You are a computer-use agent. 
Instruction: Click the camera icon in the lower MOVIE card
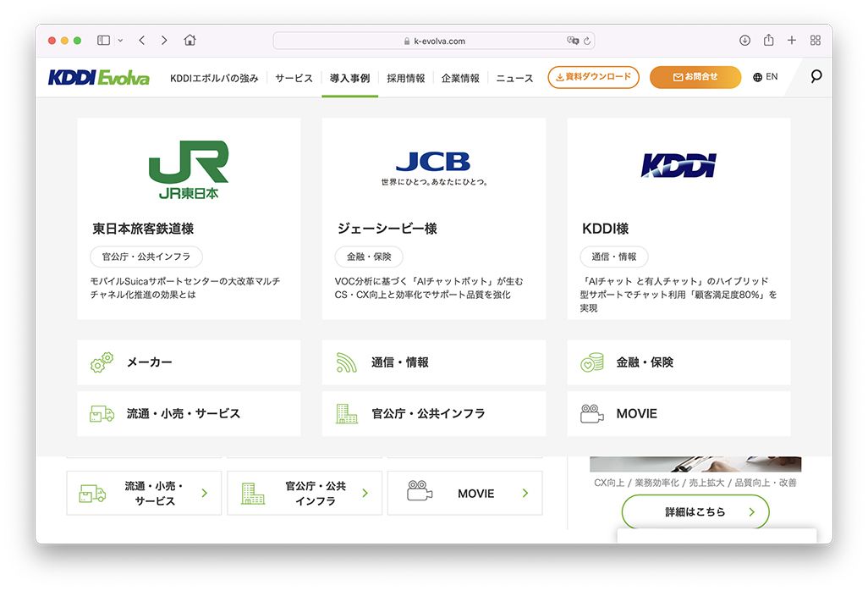tap(420, 491)
